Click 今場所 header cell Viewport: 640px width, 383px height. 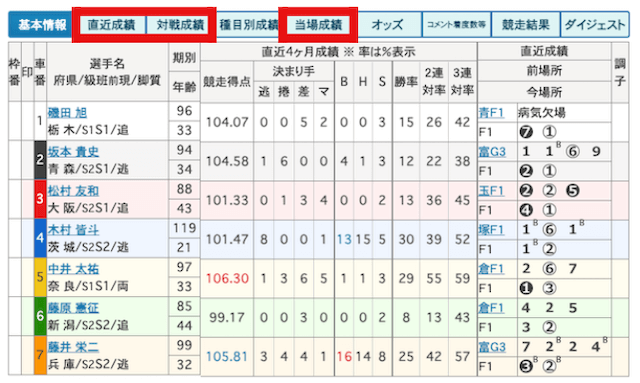click(x=544, y=92)
